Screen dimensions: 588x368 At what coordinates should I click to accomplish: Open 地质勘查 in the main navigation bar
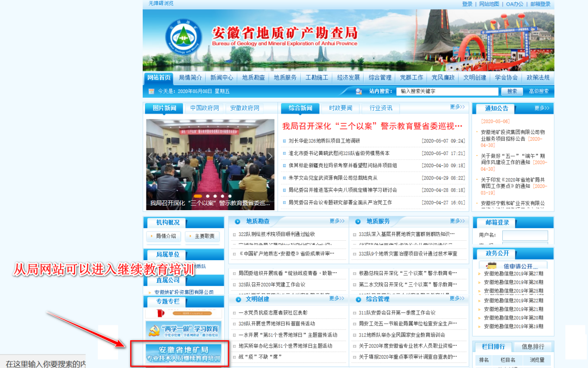[x=254, y=78]
